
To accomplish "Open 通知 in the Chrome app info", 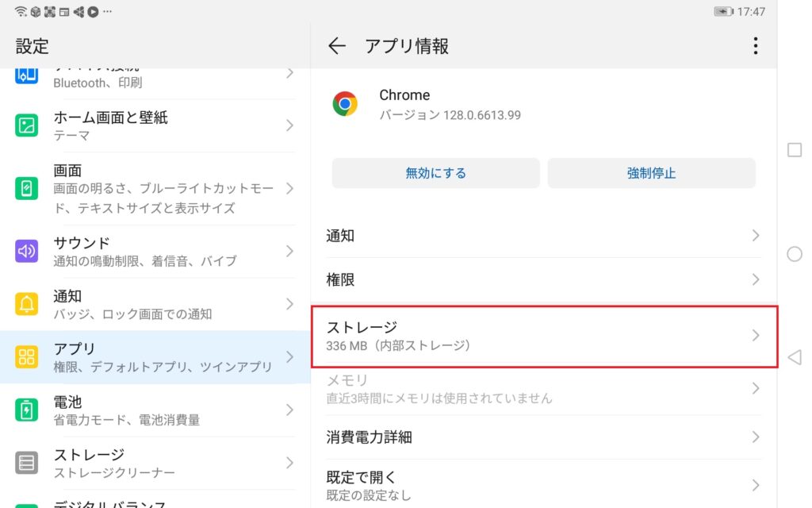I will 544,236.
